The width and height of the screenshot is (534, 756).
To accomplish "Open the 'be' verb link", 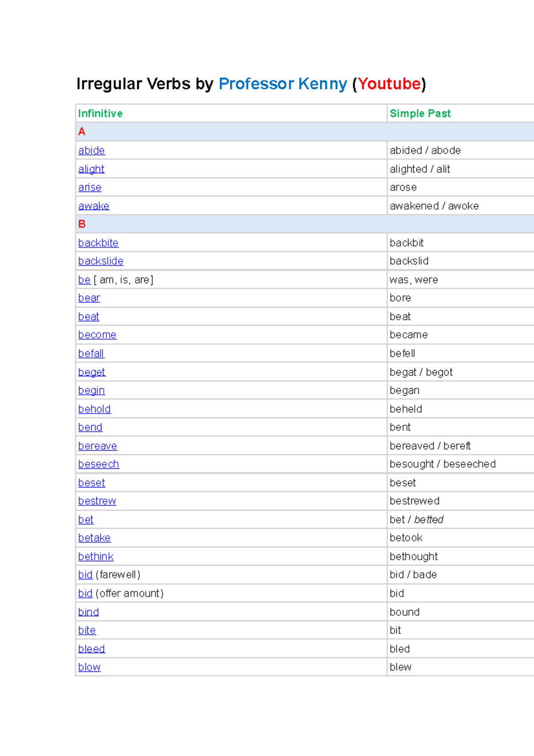I will (84, 280).
